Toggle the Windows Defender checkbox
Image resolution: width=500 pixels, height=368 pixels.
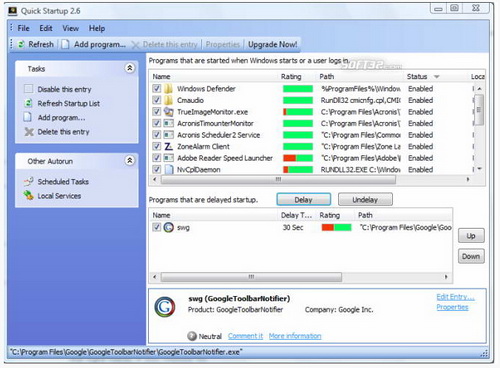click(157, 89)
